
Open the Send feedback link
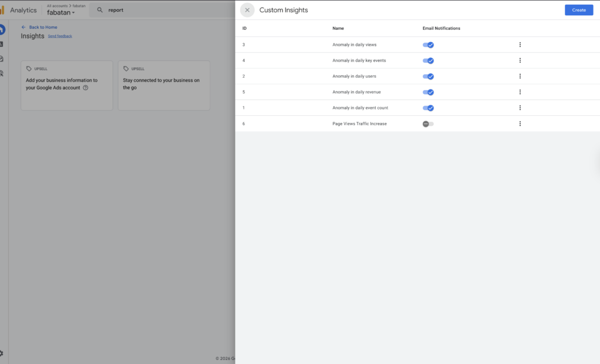click(60, 36)
